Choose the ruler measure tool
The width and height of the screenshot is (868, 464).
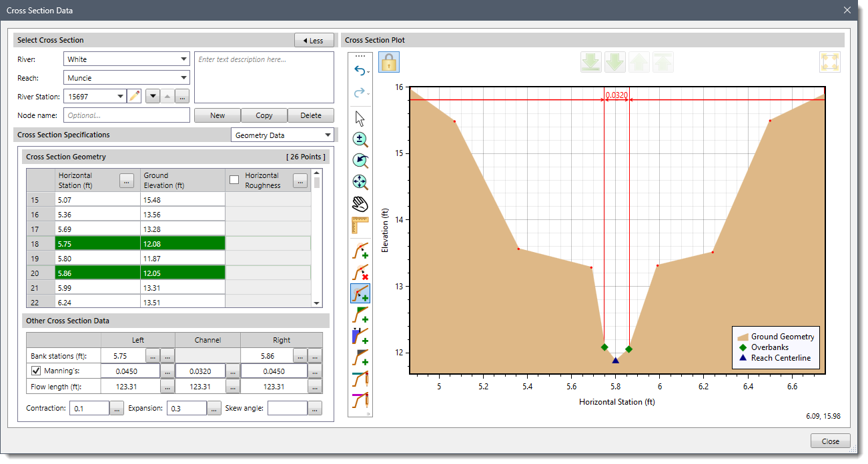(x=360, y=225)
